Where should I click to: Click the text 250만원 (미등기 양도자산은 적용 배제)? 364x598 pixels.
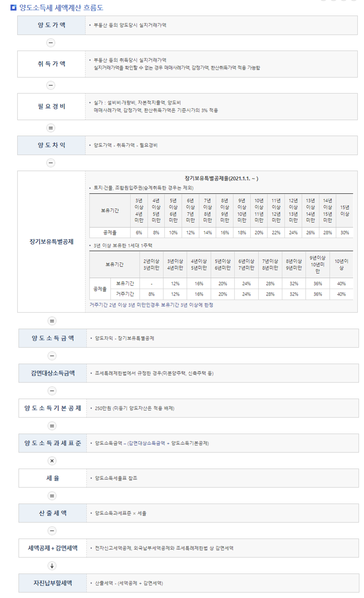coord(135,408)
